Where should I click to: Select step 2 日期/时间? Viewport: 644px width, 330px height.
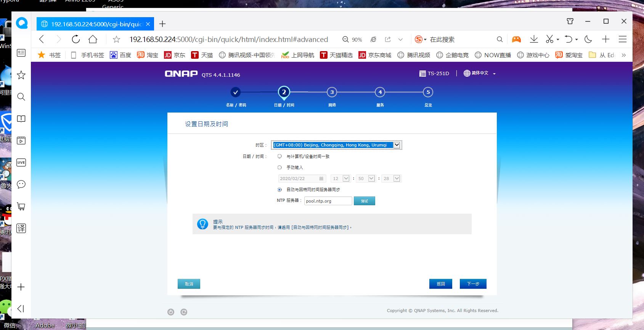[x=284, y=92]
